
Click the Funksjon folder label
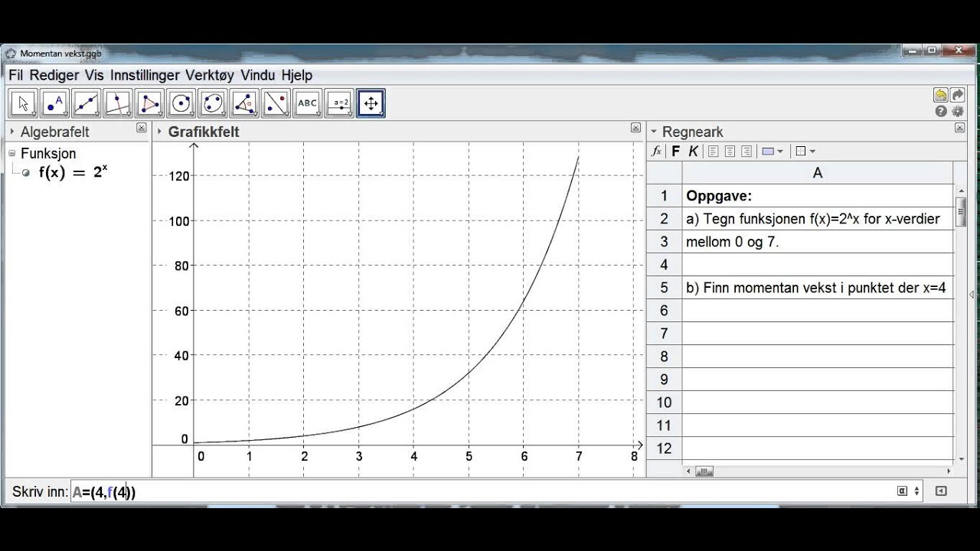[48, 153]
